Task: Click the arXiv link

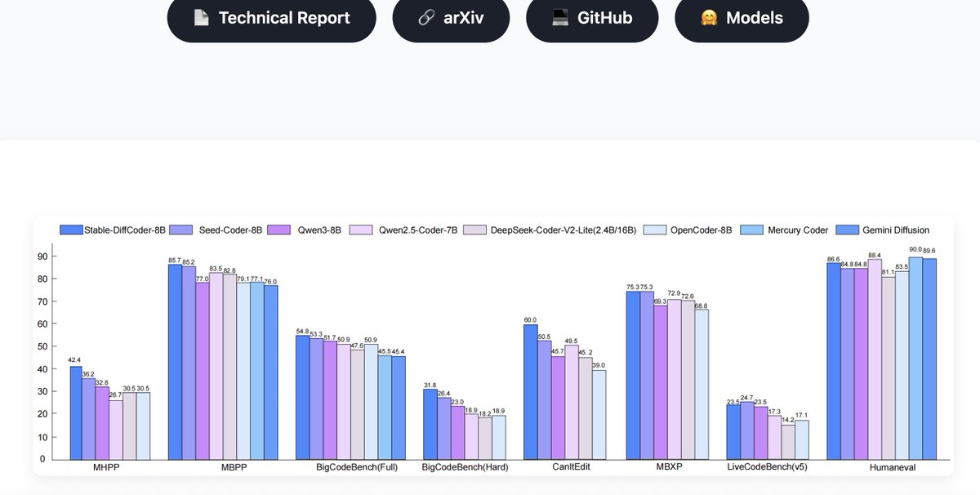Action: (x=451, y=18)
